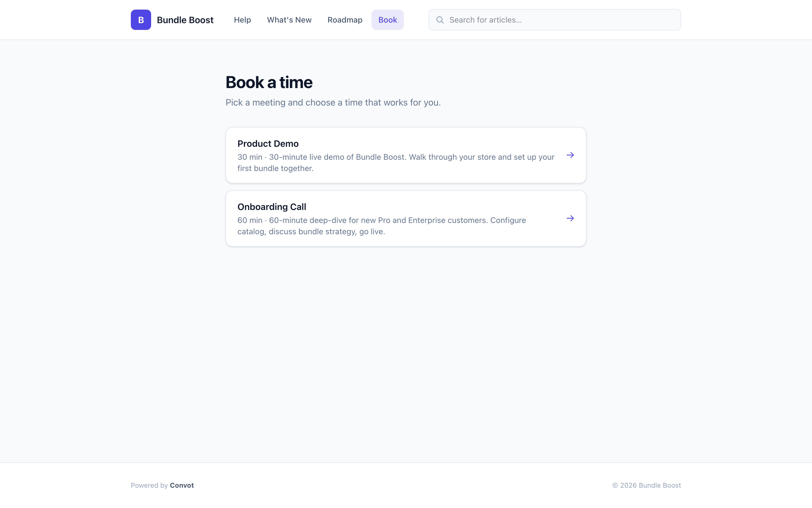812x508 pixels.
Task: Open the Product Demo card title
Action: coord(268,143)
